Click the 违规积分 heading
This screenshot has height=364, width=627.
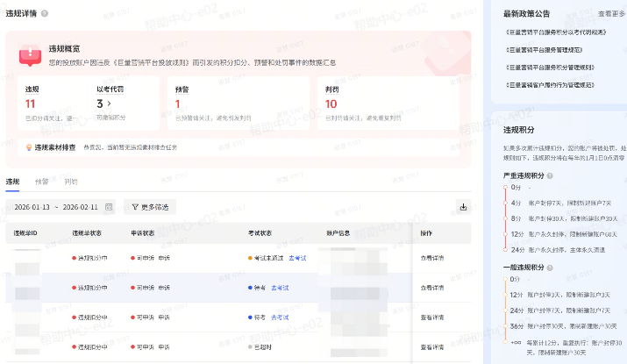coord(518,130)
